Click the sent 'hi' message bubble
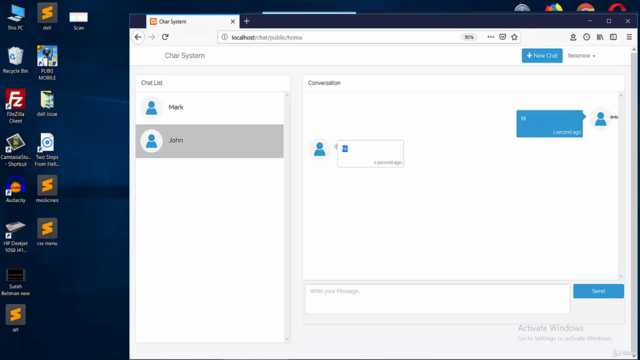Image resolution: width=640 pixels, height=360 pixels. pyautogui.click(x=549, y=124)
